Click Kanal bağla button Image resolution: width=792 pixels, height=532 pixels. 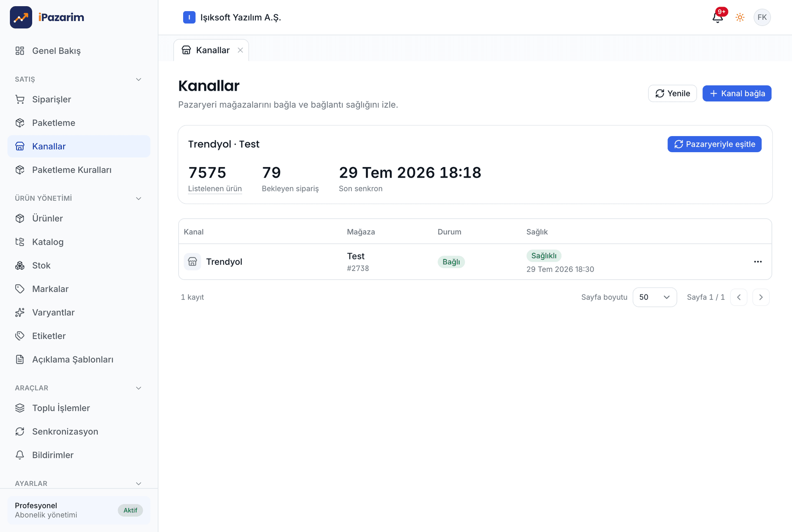(x=737, y=94)
